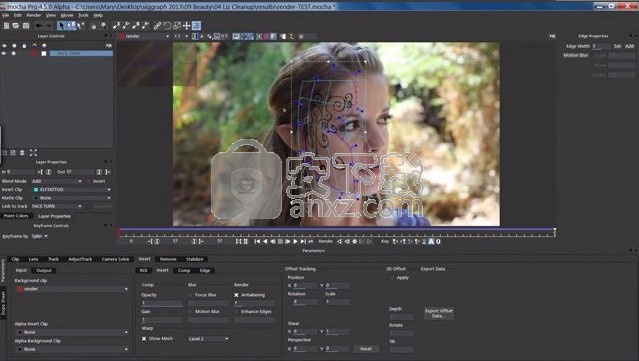Click the Move crosshair tool
This screenshot has height=361, width=639.
point(187,26)
